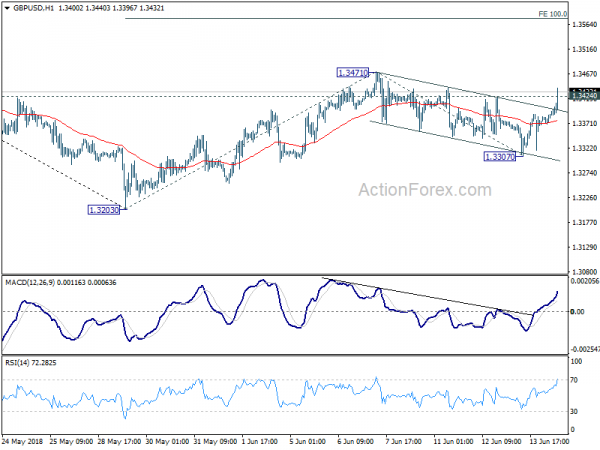Screen dimensions: 600x450
Task: Click the MACD -0.002547 scale value
Action: point(585,349)
